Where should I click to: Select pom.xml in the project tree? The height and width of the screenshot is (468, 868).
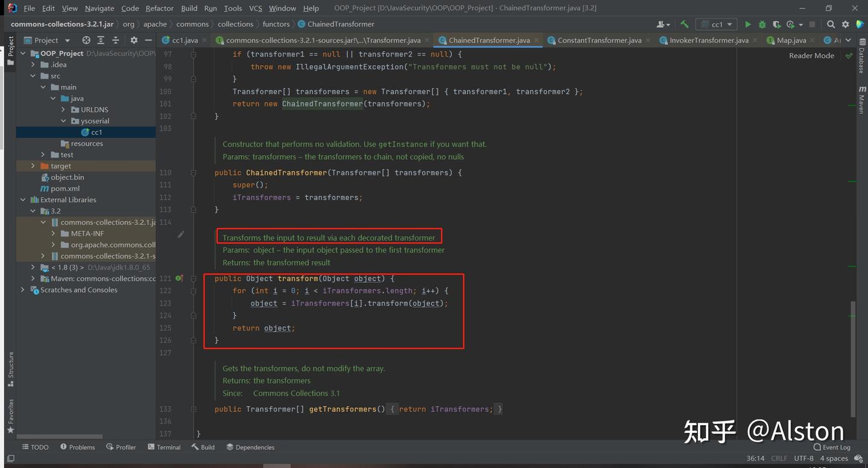[x=65, y=189]
